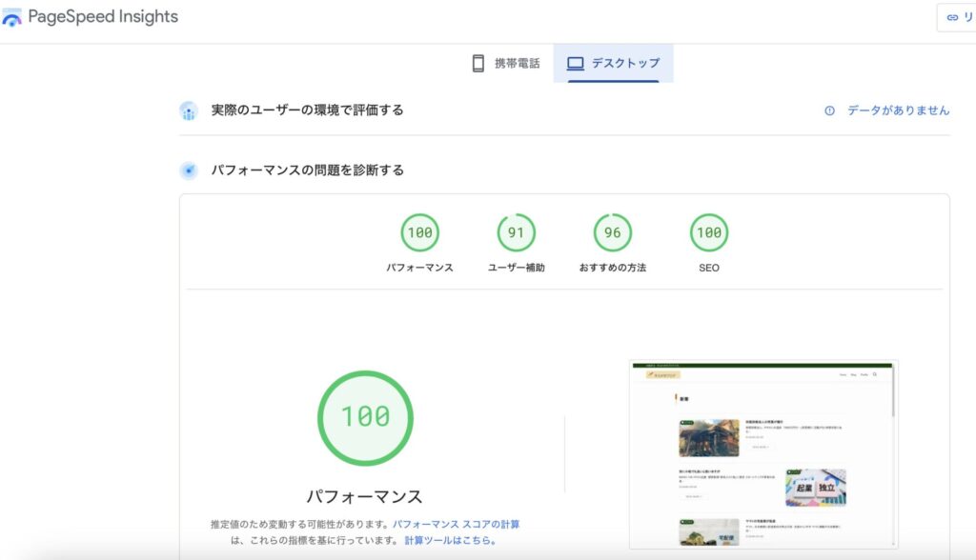Screen dimensions: 976x560
Task: Open the データがありません link
Action: point(898,110)
